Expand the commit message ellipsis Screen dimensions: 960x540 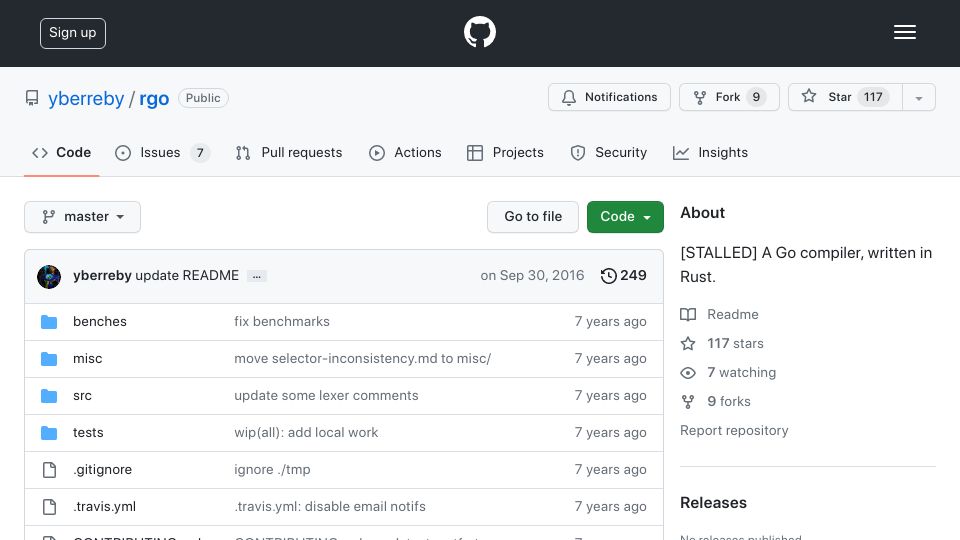click(257, 276)
